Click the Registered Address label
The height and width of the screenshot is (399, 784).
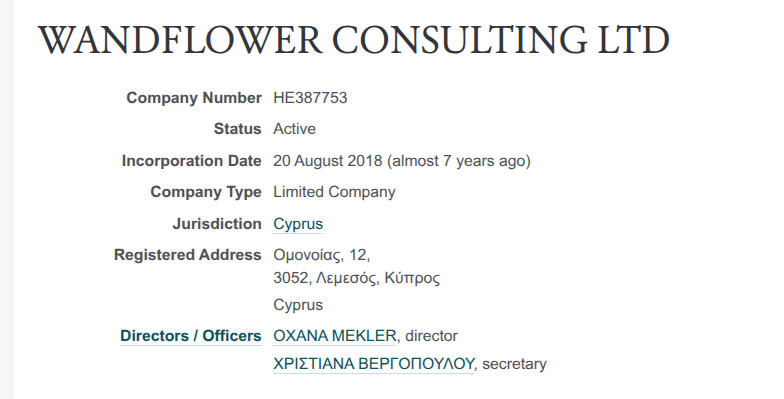point(188,255)
